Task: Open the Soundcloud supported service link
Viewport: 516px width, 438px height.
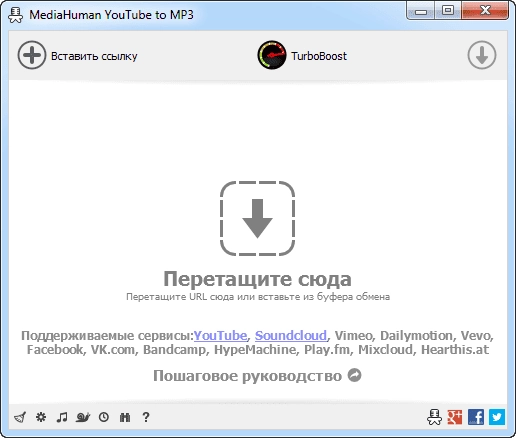Action: pyautogui.click(x=291, y=335)
